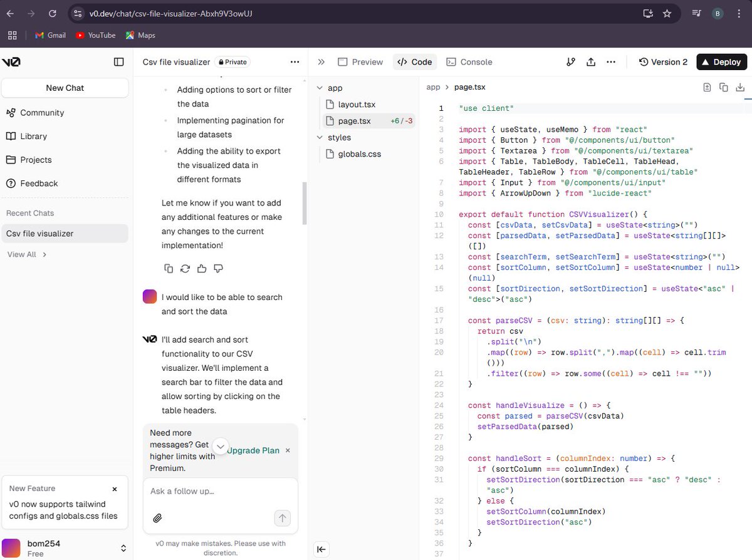Viewport: 752px width, 560px height.
Task: Collapse the app folder in file tree
Action: (320, 88)
